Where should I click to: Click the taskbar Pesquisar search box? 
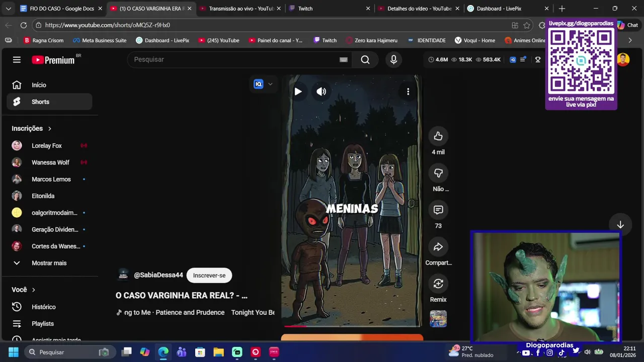tap(70, 352)
